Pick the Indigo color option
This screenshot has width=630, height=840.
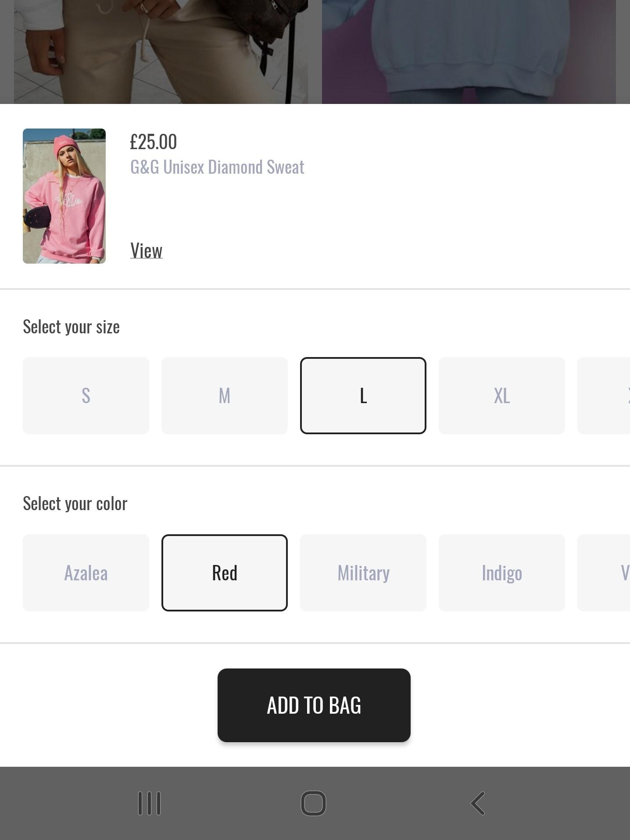click(502, 573)
